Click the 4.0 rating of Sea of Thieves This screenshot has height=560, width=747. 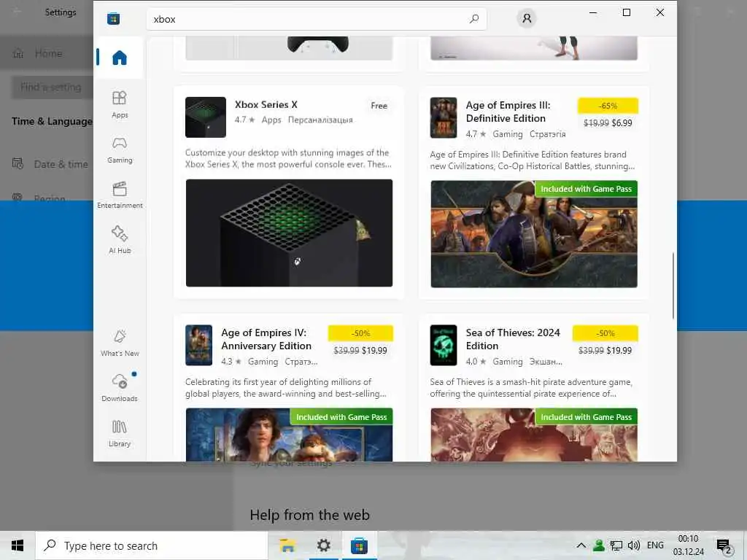(x=476, y=362)
